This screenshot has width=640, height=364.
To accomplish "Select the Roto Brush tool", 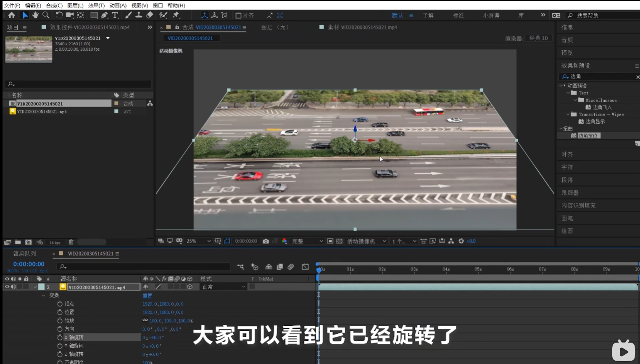I will tap(163, 15).
